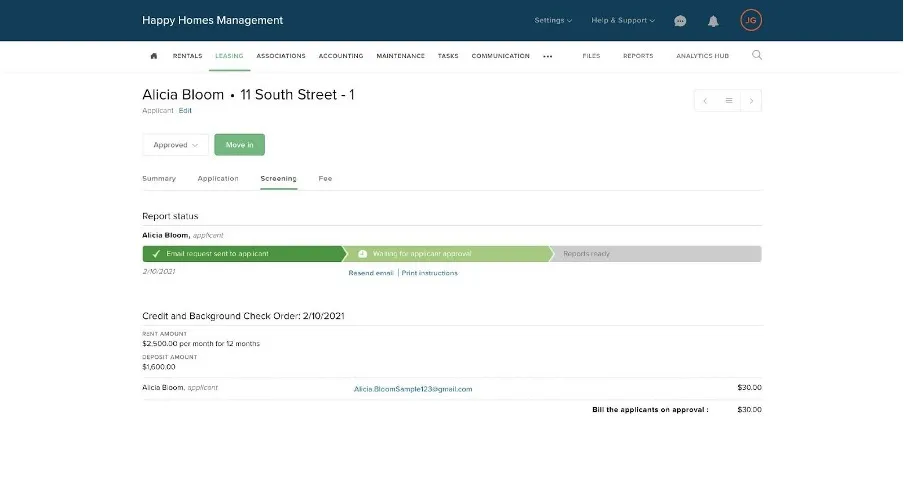Click 'Waiting for applicant approval' step
The image size is (904, 494).
click(x=447, y=254)
